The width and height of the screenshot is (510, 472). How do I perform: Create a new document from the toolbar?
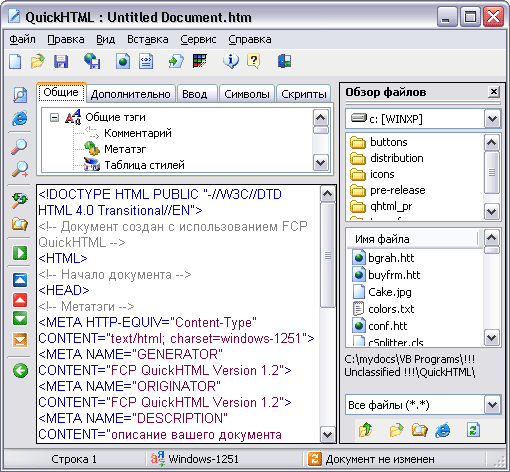(x=15, y=61)
